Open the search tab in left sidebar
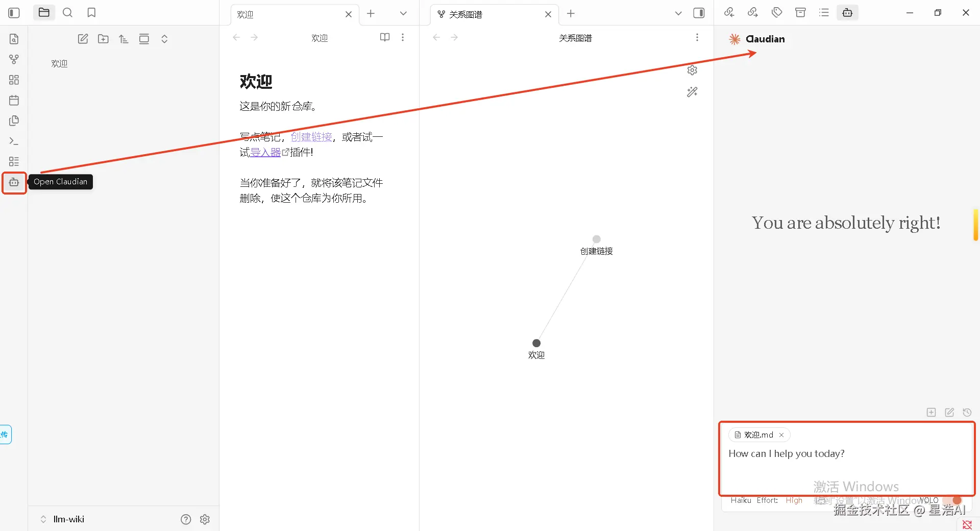The image size is (980, 531). pyautogui.click(x=67, y=13)
